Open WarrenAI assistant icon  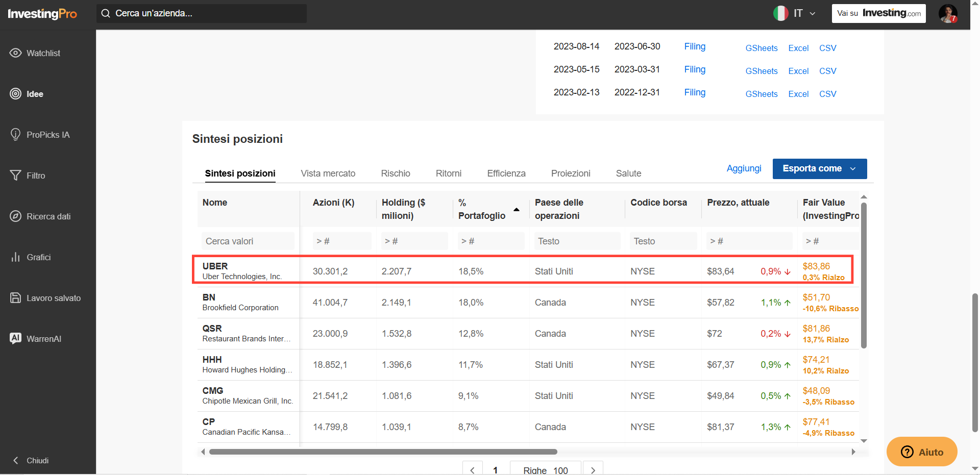16,338
